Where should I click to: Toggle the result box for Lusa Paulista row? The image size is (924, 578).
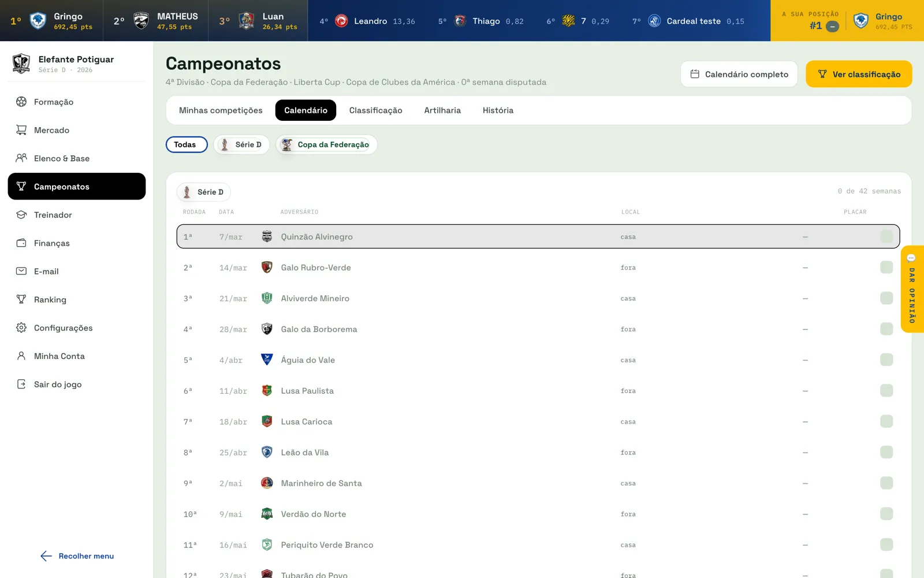[886, 391]
